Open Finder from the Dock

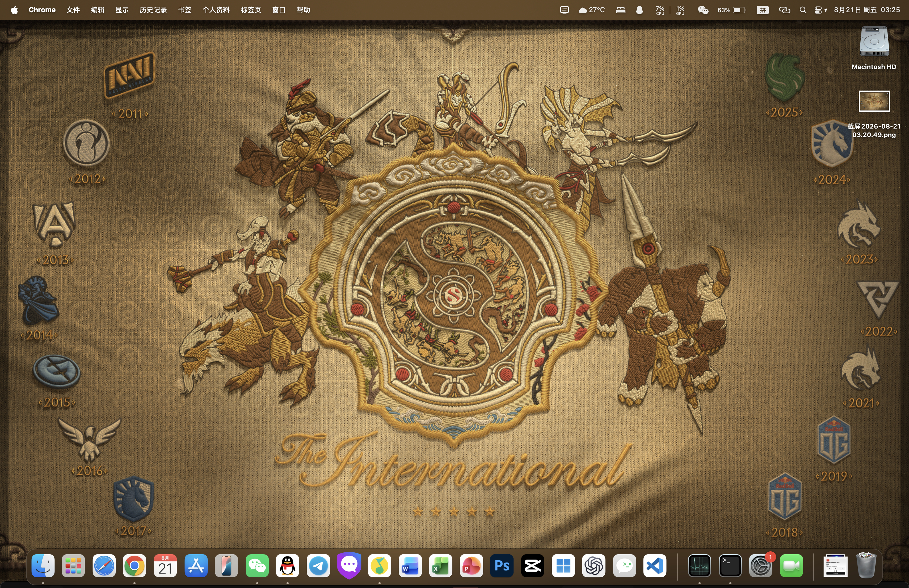(x=43, y=565)
